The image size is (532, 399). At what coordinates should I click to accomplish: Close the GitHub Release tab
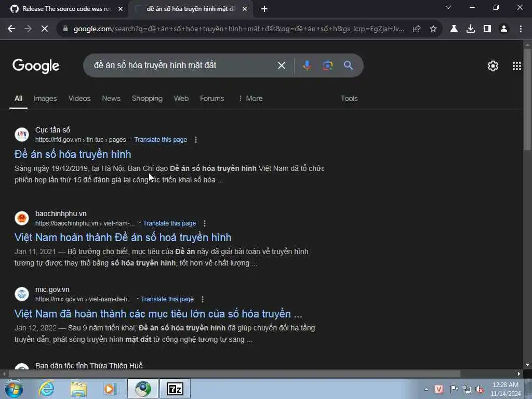121,9
